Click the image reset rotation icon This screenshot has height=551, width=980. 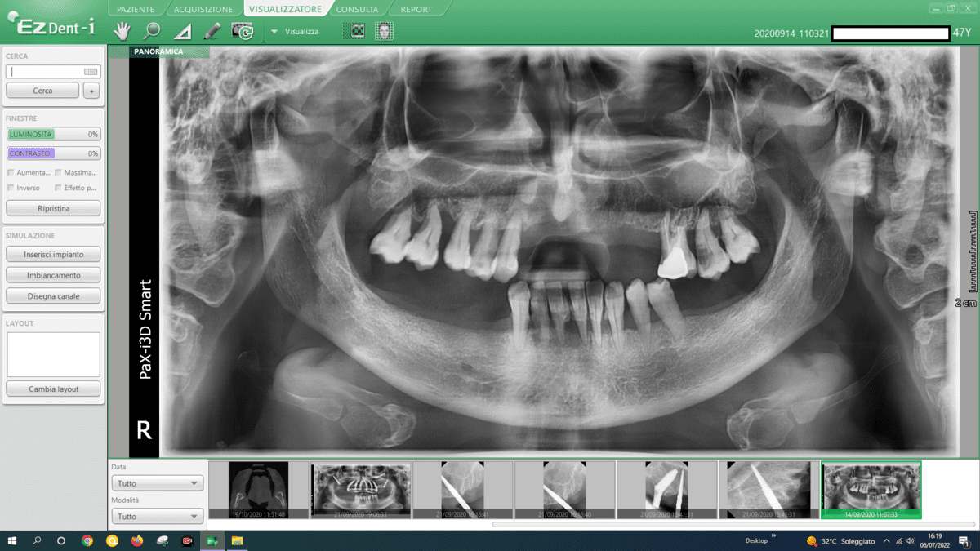pos(243,31)
